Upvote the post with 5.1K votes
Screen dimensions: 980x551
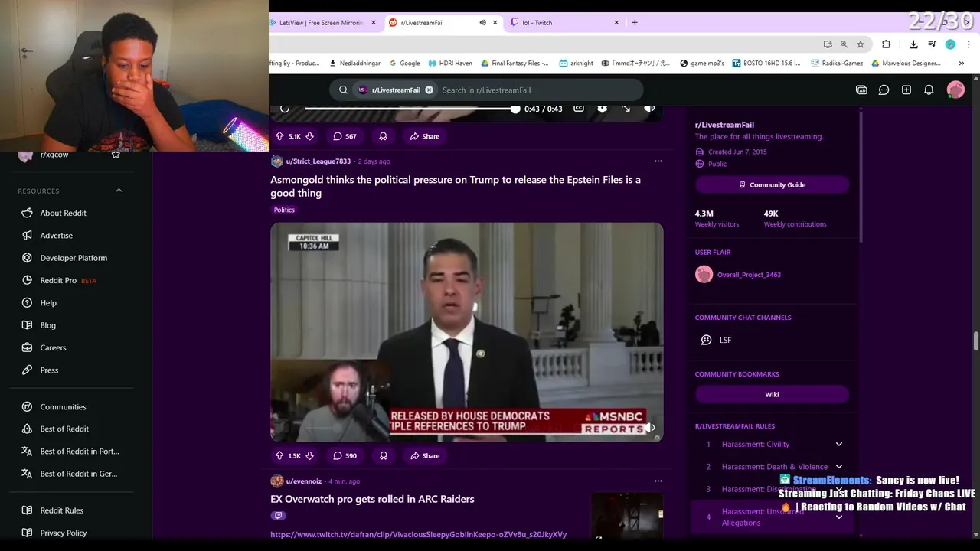click(279, 136)
